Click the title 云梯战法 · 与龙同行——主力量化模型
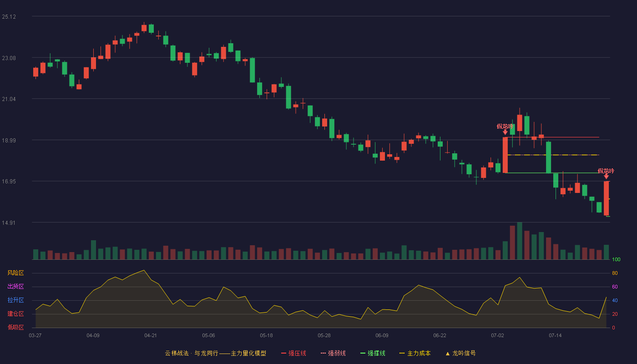The image size is (637, 364). (x=215, y=353)
